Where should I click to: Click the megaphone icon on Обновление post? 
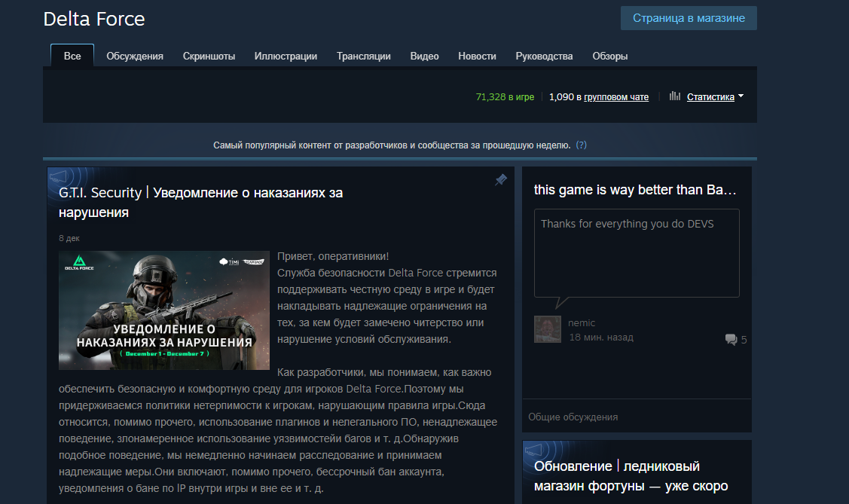533,450
